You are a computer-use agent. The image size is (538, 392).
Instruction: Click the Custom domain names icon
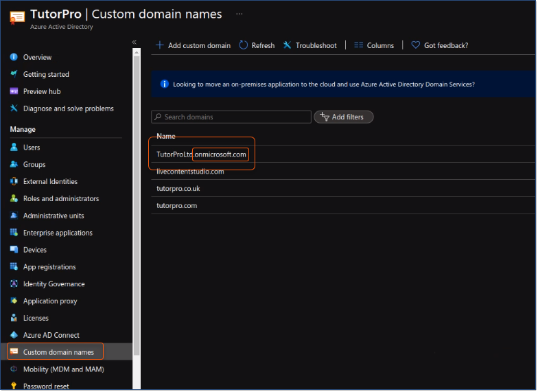14,351
